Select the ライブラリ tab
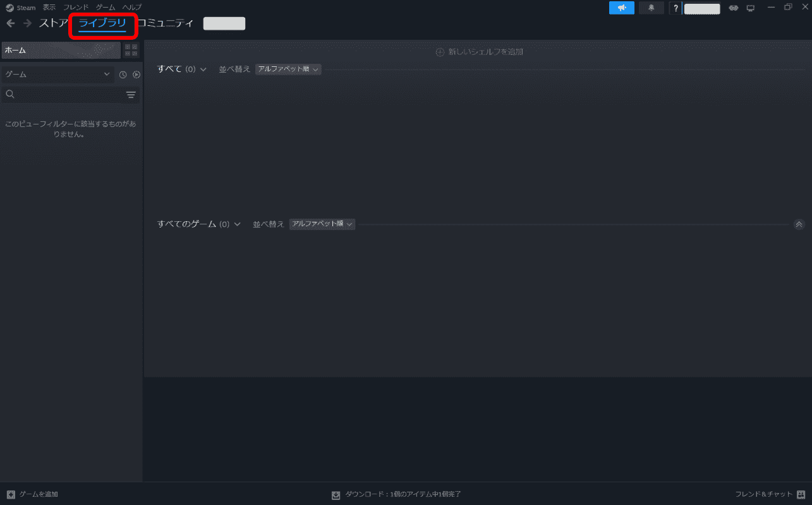The image size is (812, 505). [x=102, y=23]
